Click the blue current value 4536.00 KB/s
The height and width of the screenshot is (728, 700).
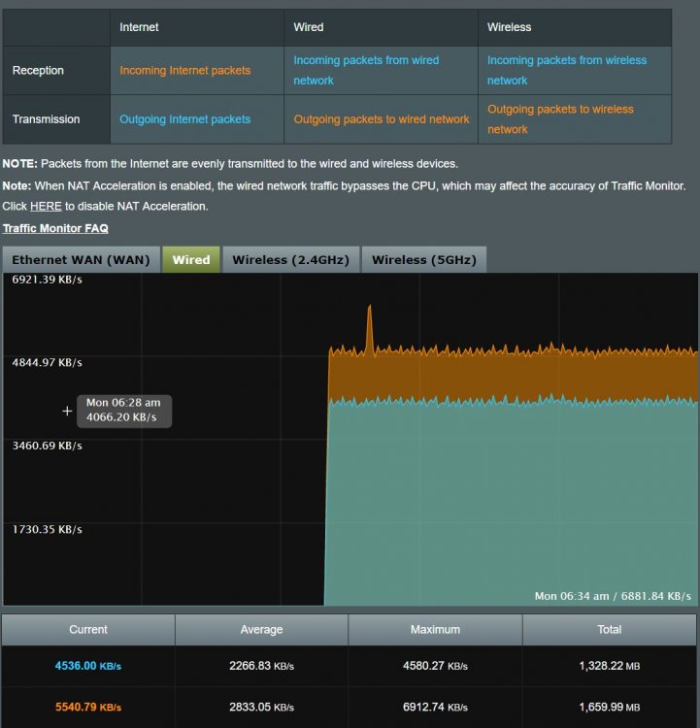[x=88, y=666]
